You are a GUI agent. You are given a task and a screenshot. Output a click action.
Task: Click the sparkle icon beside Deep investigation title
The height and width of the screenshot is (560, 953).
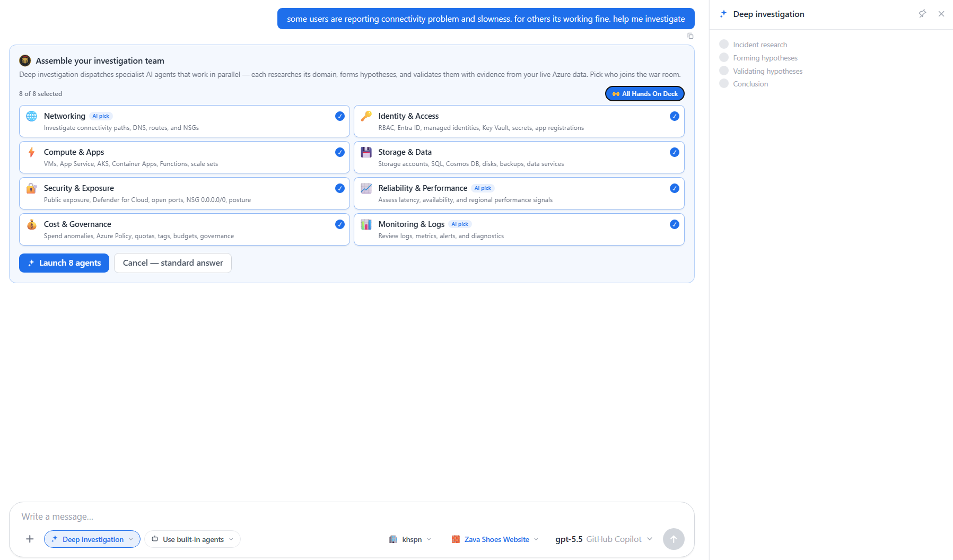pos(723,14)
